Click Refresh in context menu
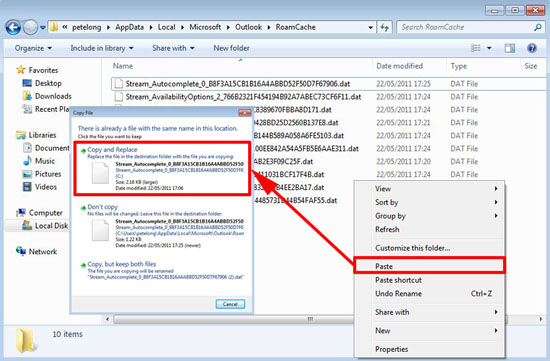The image size is (550, 361). click(x=430, y=229)
